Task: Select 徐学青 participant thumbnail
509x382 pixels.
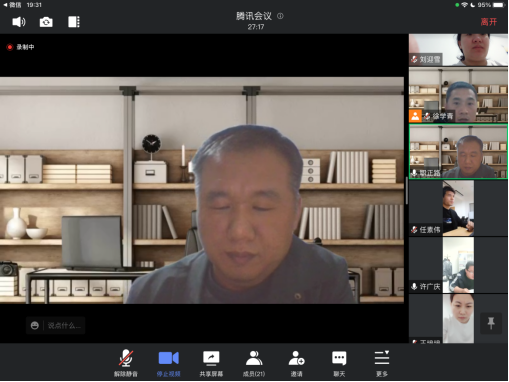Action: [458, 95]
